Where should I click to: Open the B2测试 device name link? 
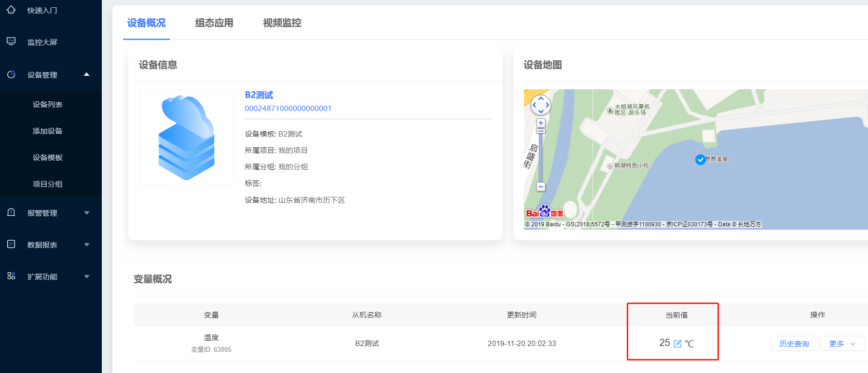pyautogui.click(x=259, y=95)
